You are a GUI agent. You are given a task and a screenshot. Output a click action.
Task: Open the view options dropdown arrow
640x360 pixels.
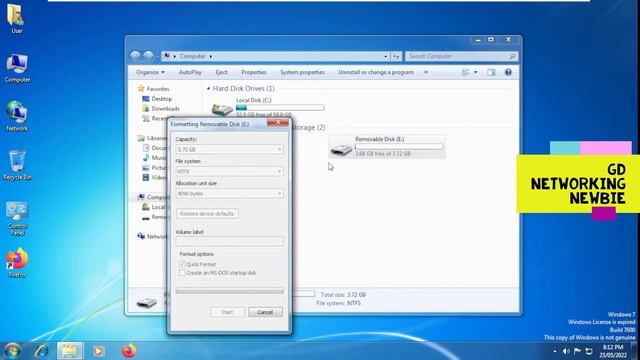(476, 72)
